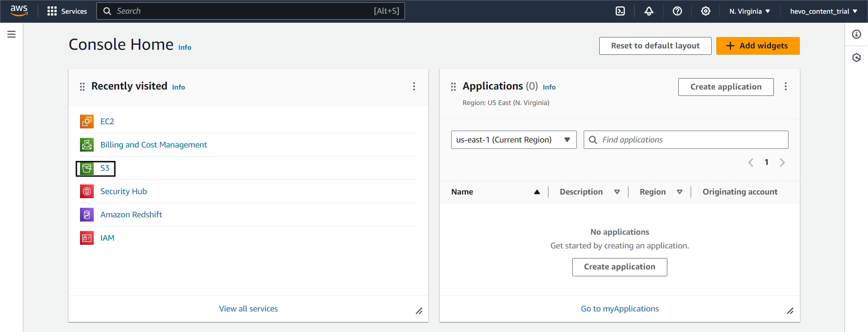Select page number 1 in pagination
The image size is (868, 332).
point(767,162)
